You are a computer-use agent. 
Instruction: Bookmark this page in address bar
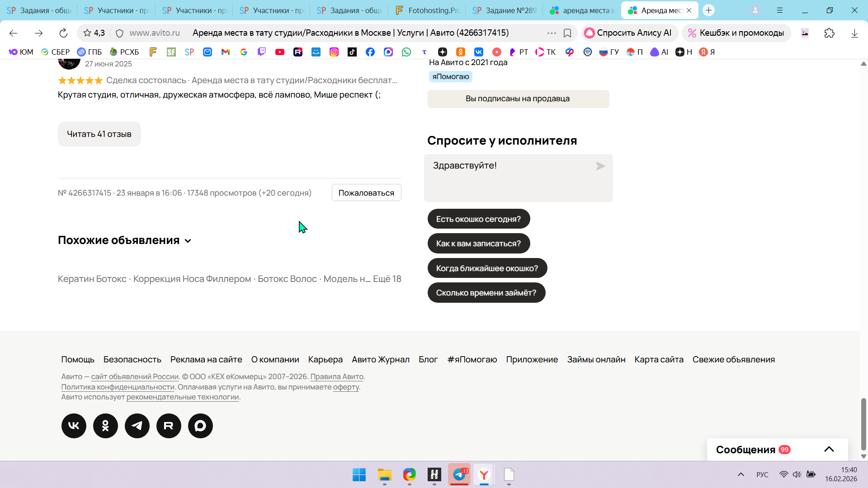(567, 33)
